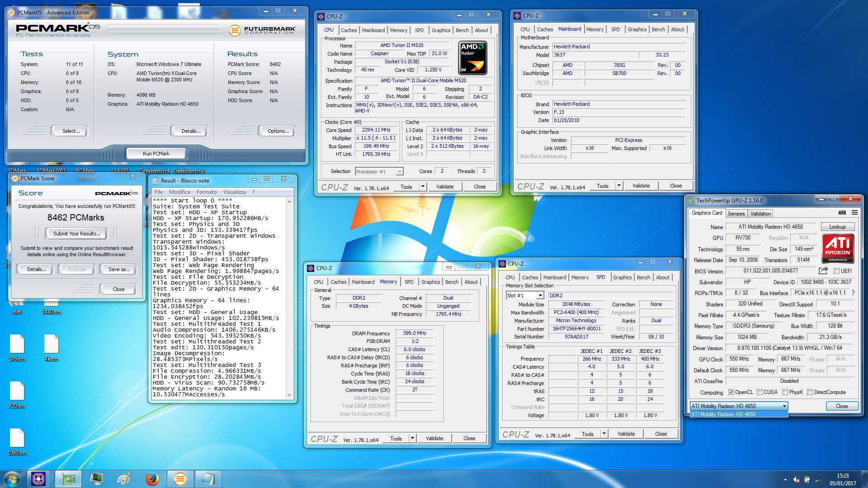Click the Bus Interface question mark icon

point(853,293)
